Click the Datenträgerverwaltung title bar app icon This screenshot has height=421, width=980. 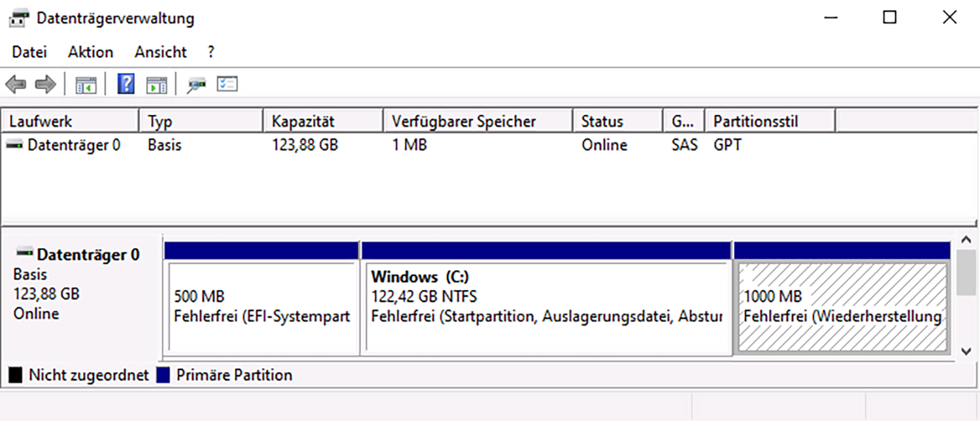click(19, 18)
